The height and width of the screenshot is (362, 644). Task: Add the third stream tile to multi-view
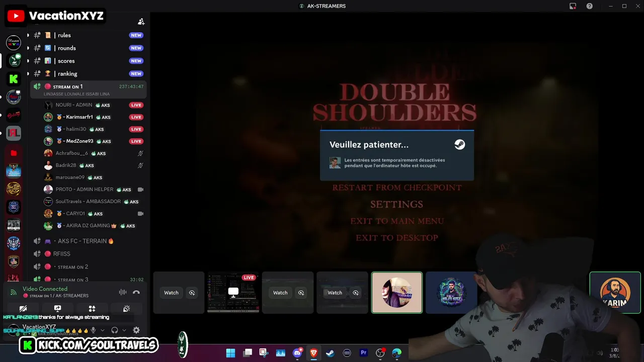point(301,293)
